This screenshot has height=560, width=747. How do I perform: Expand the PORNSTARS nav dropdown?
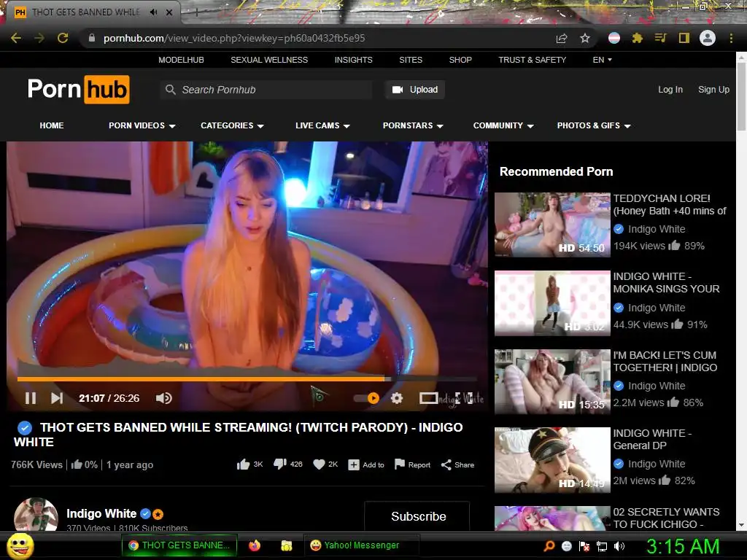413,125
